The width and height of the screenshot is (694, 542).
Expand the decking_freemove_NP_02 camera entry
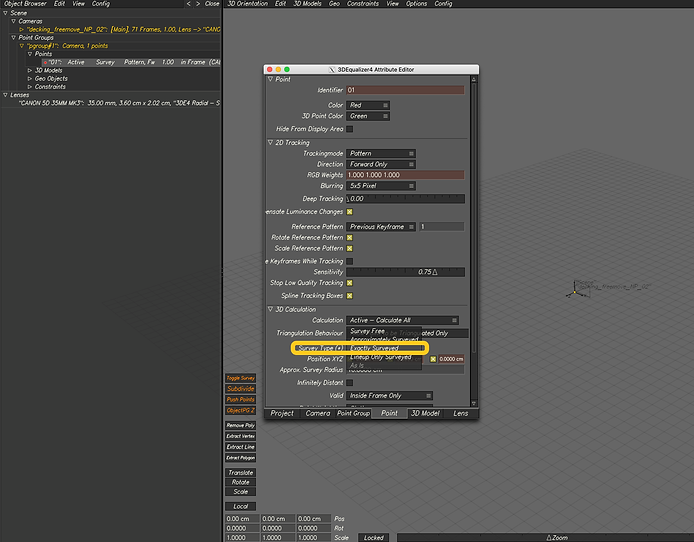tap(22, 29)
